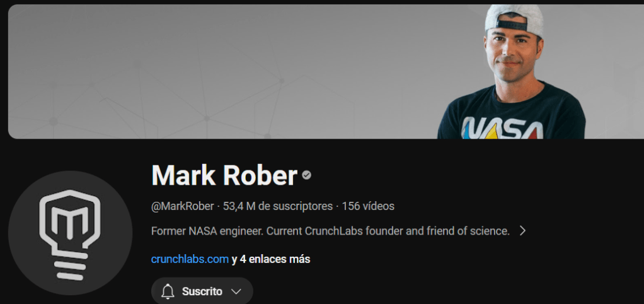Image resolution: width=644 pixels, height=304 pixels.
Task: Expand channel description with the arrow chevron
Action: pos(522,231)
